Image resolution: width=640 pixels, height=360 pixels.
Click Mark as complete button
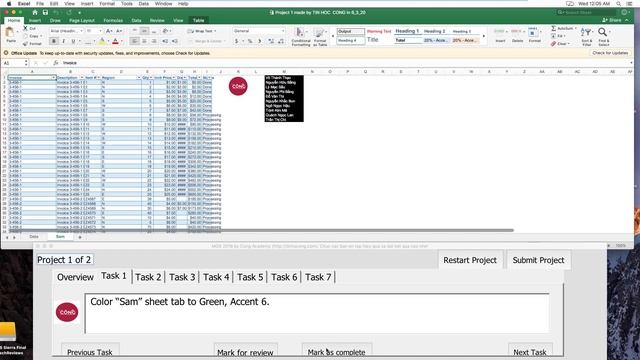[336, 352]
